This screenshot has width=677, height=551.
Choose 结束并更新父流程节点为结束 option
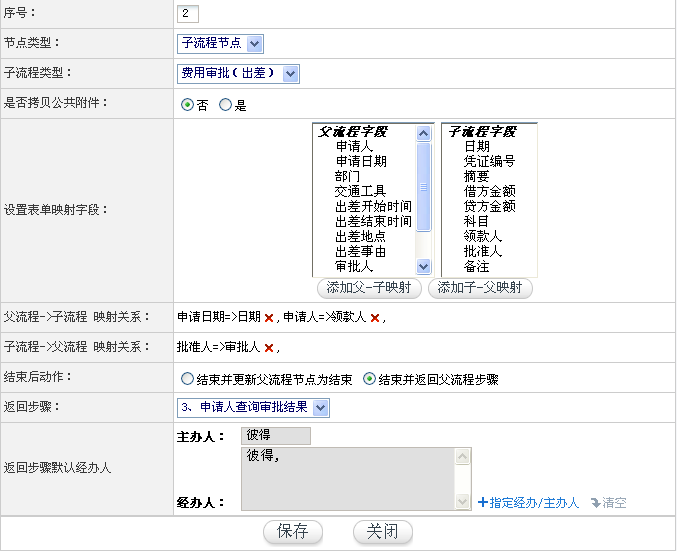pos(187,379)
